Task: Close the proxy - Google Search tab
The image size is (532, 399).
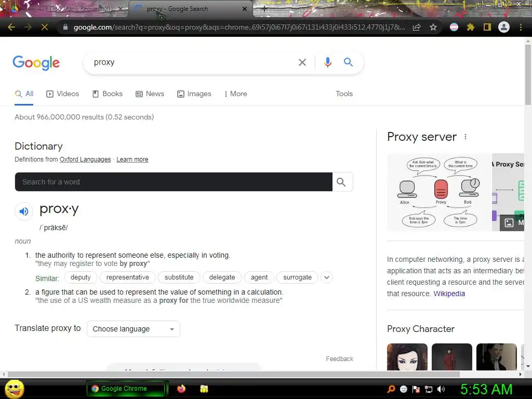Action: pos(245,9)
